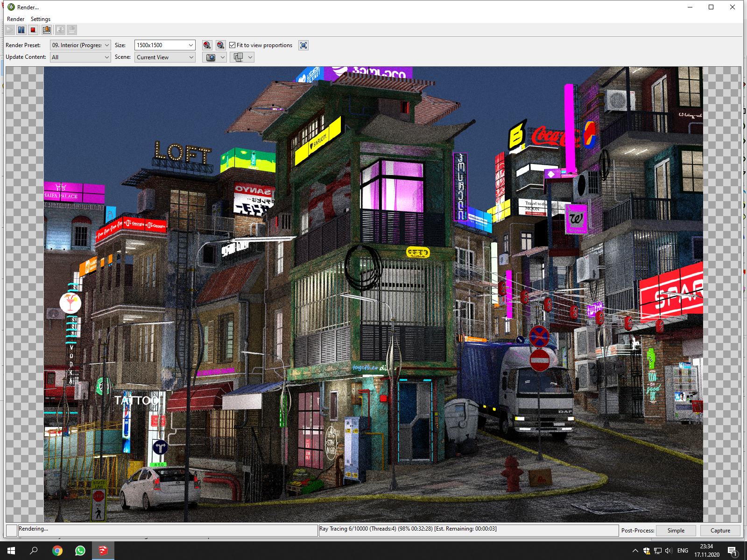Click the taskbar clock 23:34
Screen dimensions: 747x560
[x=707, y=551]
